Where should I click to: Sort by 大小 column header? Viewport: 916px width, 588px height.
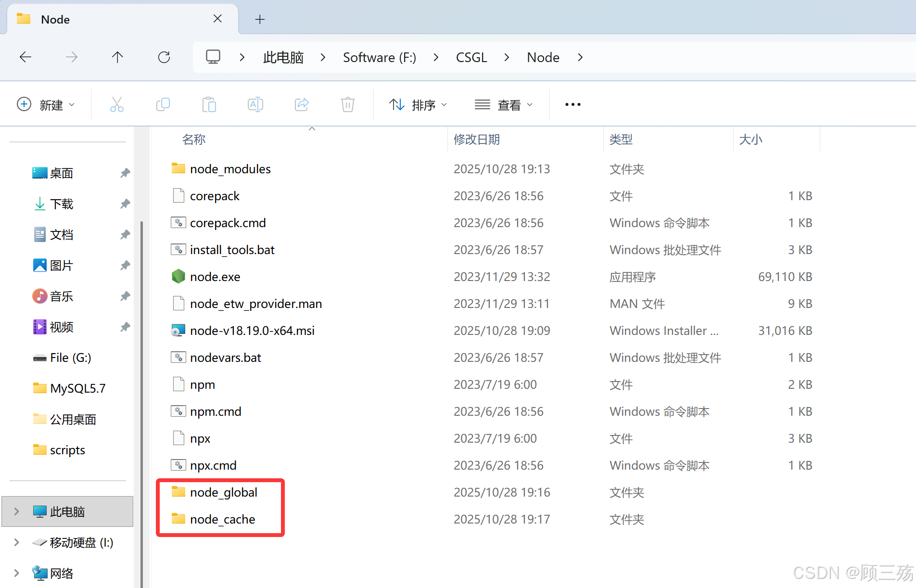[x=751, y=140]
